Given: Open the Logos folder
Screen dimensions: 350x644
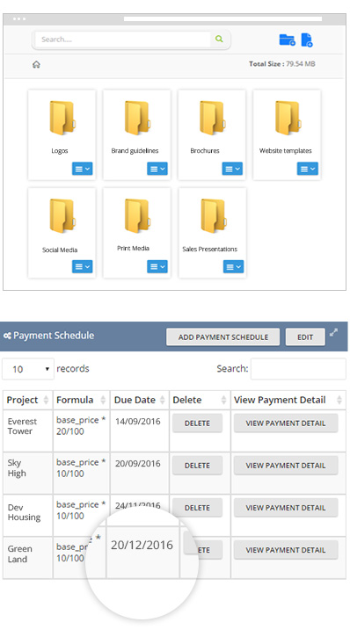Looking at the screenshot, I should coord(62,119).
